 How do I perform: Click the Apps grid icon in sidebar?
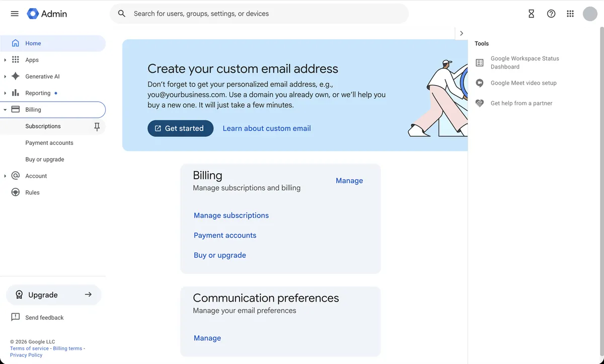16,60
